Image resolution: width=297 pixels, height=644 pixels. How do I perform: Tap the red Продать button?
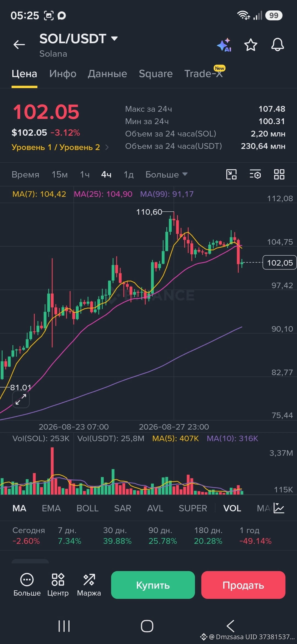(x=243, y=585)
